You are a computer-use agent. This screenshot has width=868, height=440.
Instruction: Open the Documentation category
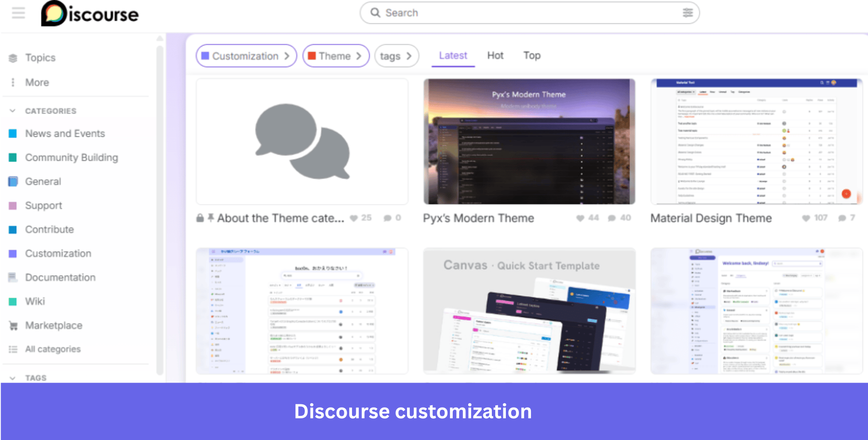point(60,277)
